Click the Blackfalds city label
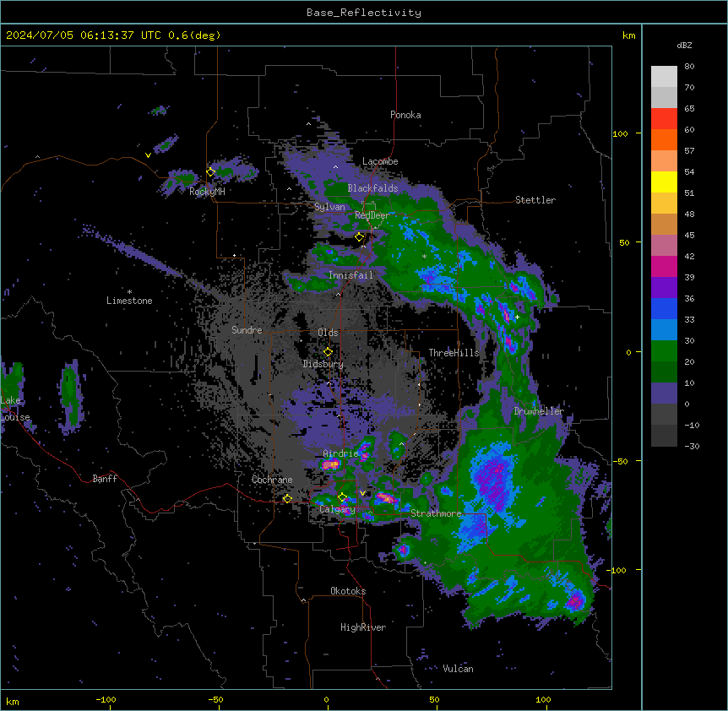This screenshot has height=711, width=728. 372,188
